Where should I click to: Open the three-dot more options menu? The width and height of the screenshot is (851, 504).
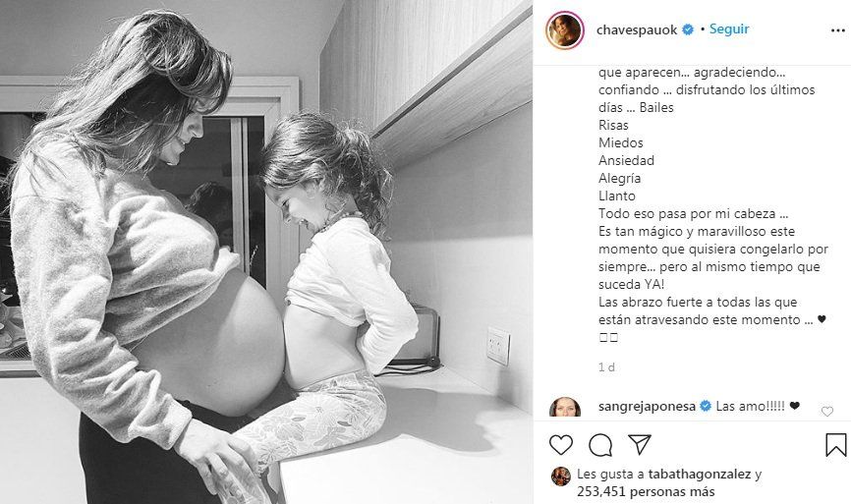pos(838,30)
